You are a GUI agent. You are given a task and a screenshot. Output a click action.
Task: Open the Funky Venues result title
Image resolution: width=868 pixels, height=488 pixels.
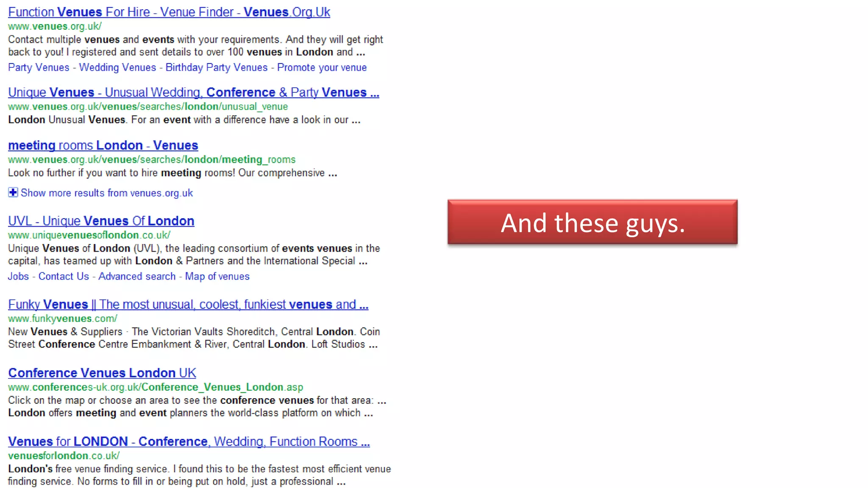(x=188, y=305)
